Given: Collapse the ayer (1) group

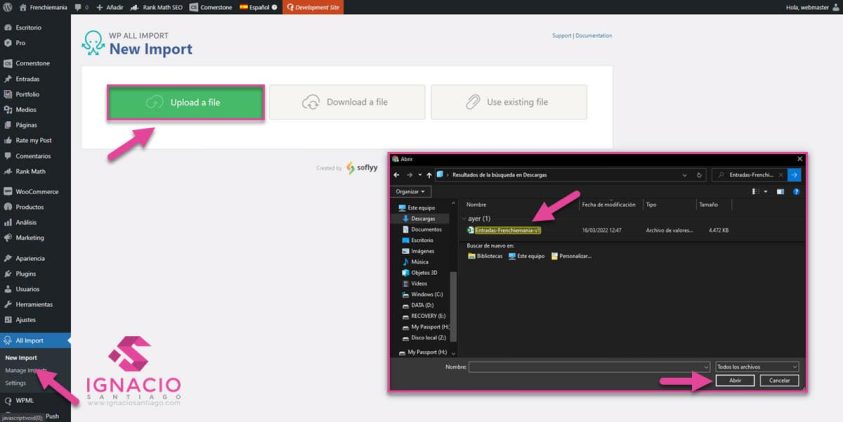Looking at the screenshot, I should (464, 219).
